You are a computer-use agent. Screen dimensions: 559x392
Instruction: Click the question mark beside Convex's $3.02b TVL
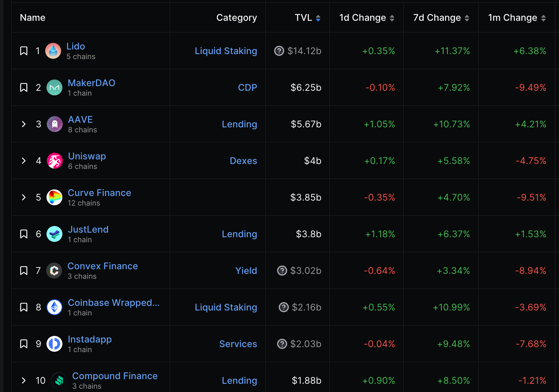coord(282,271)
